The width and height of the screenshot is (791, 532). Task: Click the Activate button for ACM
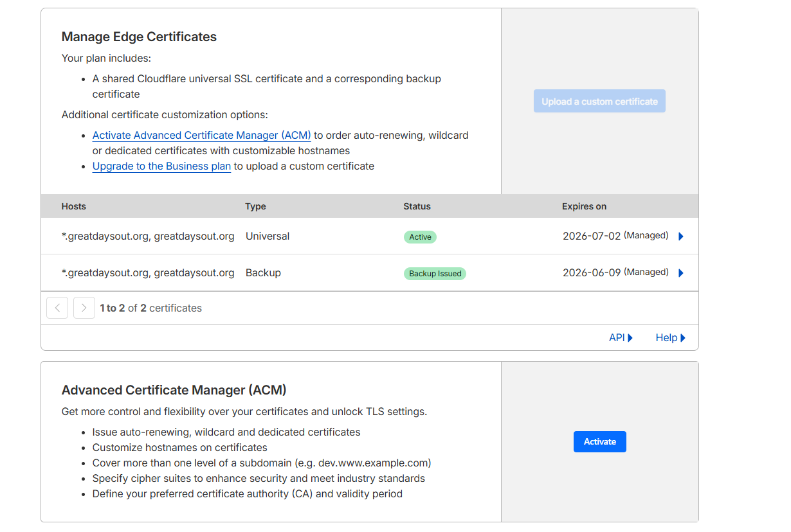click(x=599, y=441)
